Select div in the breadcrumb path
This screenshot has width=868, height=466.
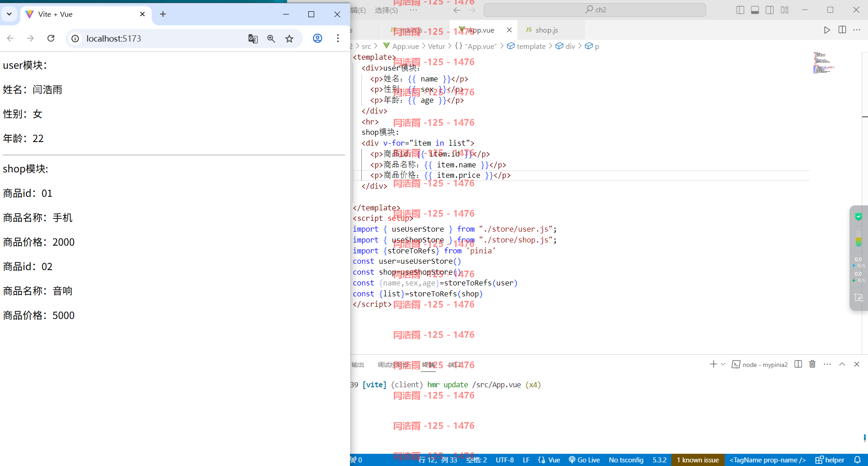point(565,46)
